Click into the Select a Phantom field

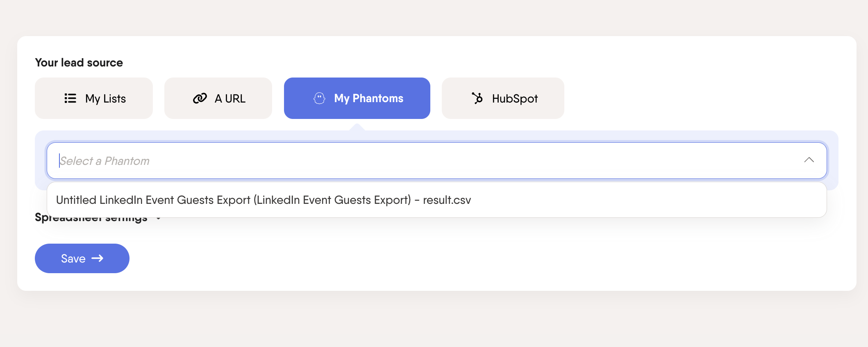436,161
